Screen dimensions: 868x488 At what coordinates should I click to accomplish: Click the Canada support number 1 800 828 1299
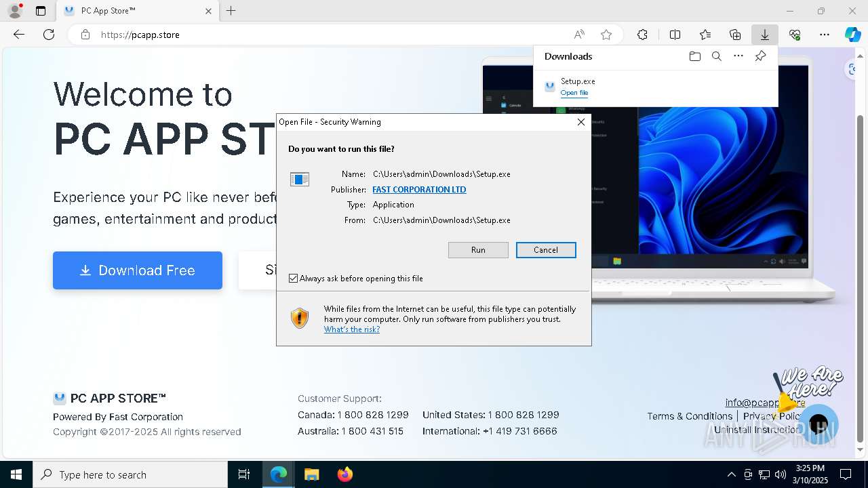[x=373, y=415]
